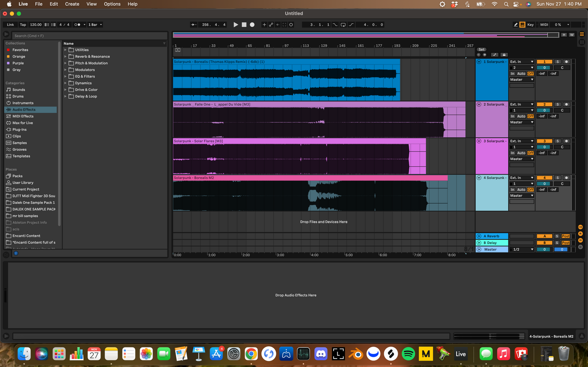Jump to the previous locator arrow
The width and height of the screenshot is (588, 367).
[x=479, y=55]
